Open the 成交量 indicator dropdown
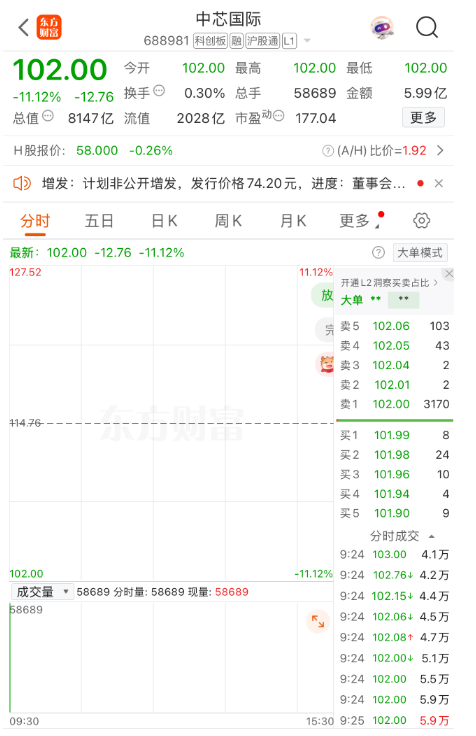The height and width of the screenshot is (736, 476). pyautogui.click(x=41, y=591)
